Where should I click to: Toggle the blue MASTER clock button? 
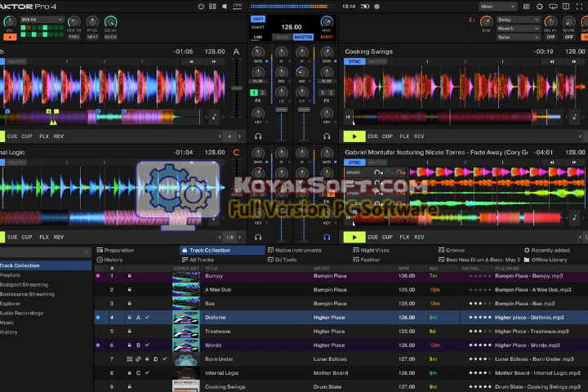[303, 37]
